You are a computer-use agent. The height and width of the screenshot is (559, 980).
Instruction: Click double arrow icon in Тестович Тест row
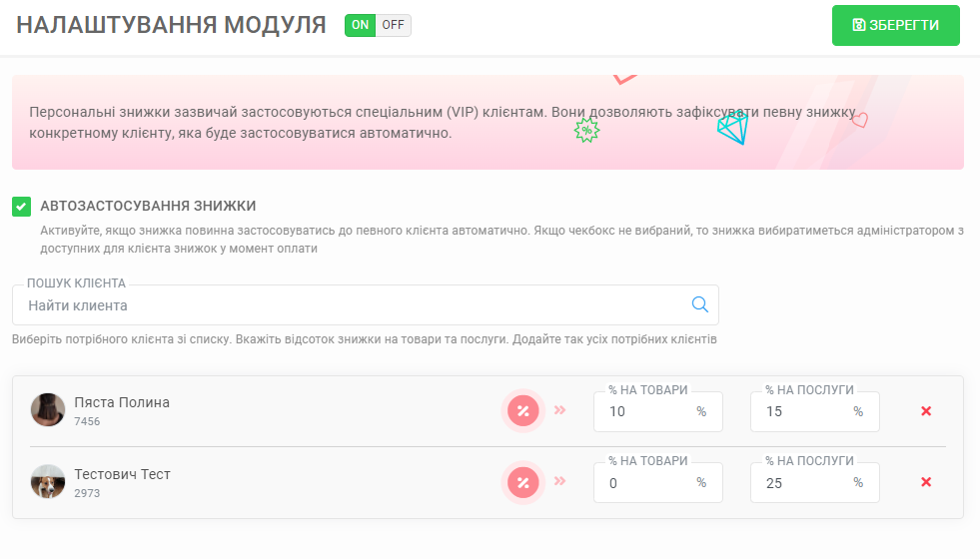560,481
